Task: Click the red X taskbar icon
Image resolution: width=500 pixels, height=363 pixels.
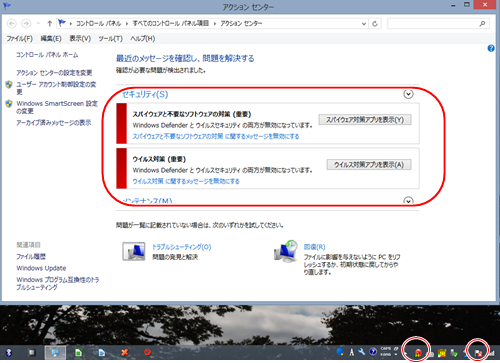Action: point(124,352)
